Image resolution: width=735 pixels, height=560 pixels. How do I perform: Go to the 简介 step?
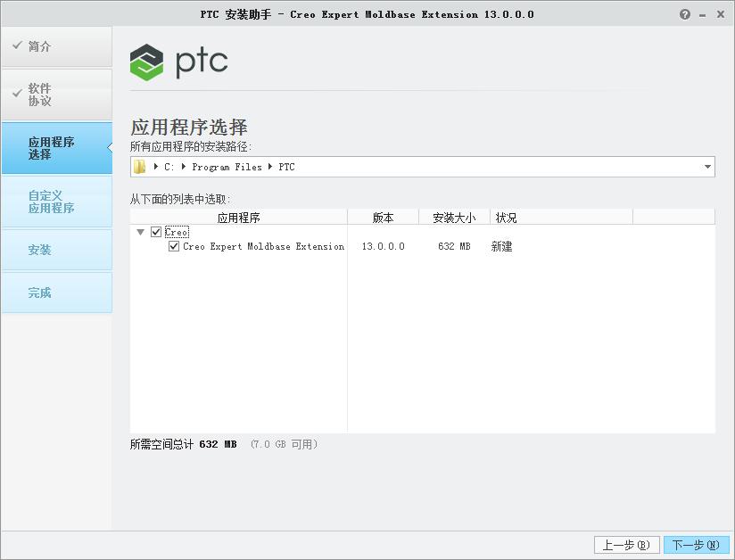[x=57, y=46]
